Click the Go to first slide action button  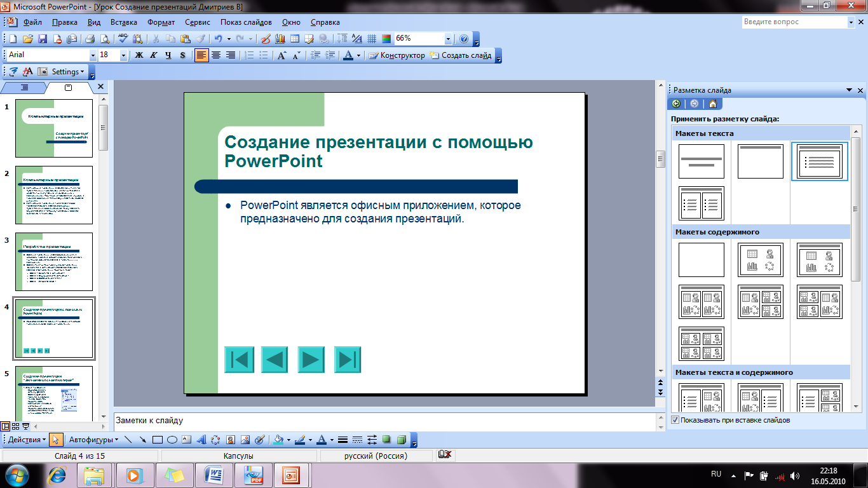point(239,360)
